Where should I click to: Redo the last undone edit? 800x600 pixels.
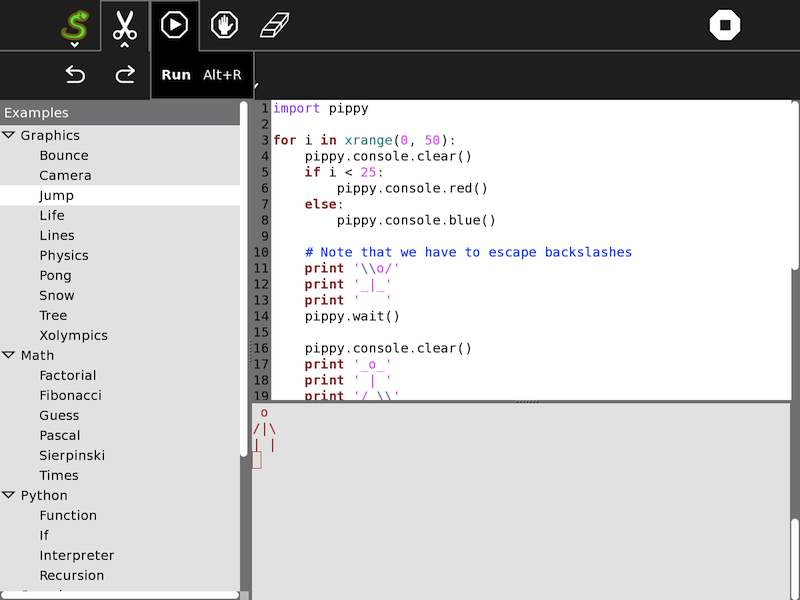[125, 75]
